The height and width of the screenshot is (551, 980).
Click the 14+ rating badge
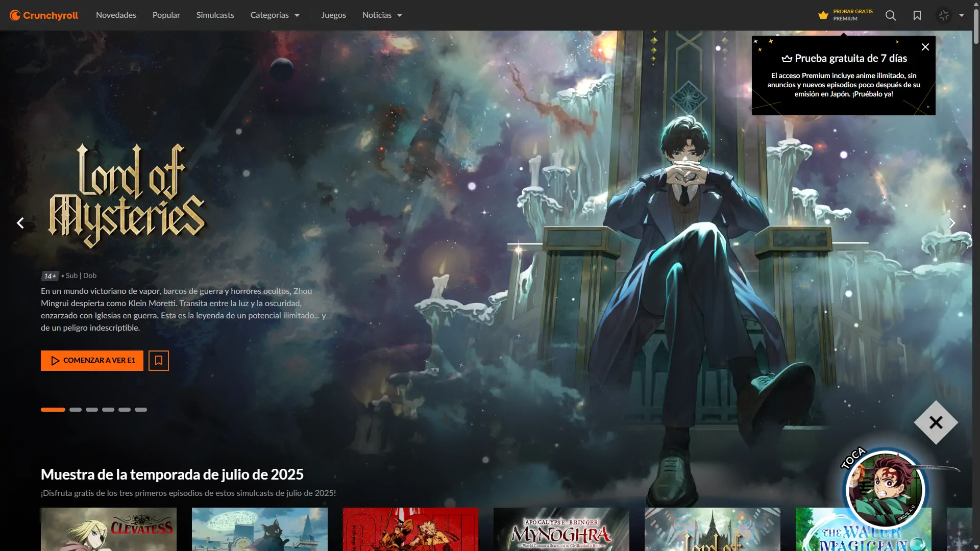coord(50,276)
